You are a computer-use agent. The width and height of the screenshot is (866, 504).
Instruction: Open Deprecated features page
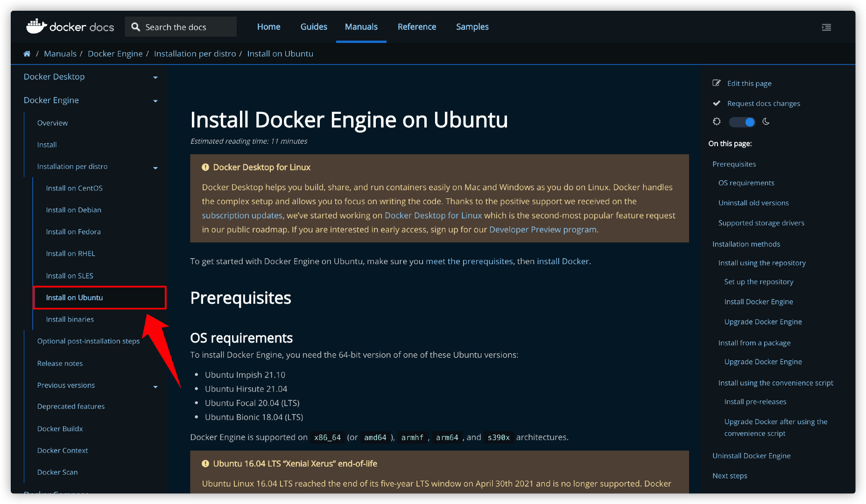71,406
